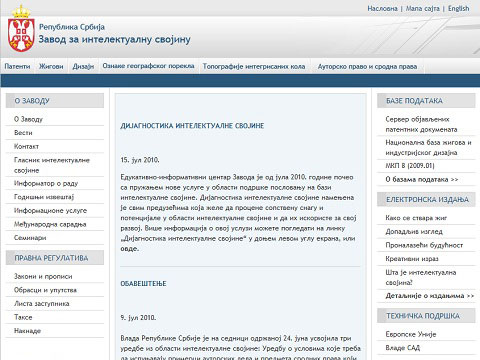Open Европске Уније support link

click(x=411, y=334)
